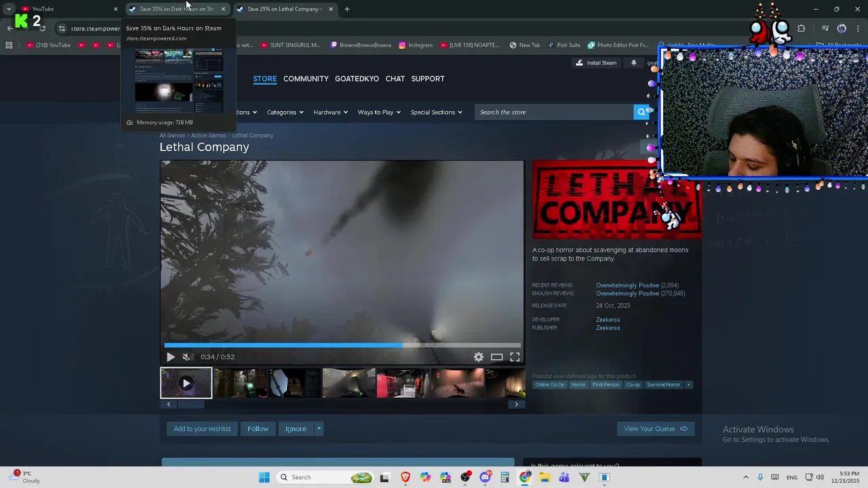Expand more tags with plus button
868x488 pixels.
[x=688, y=385]
